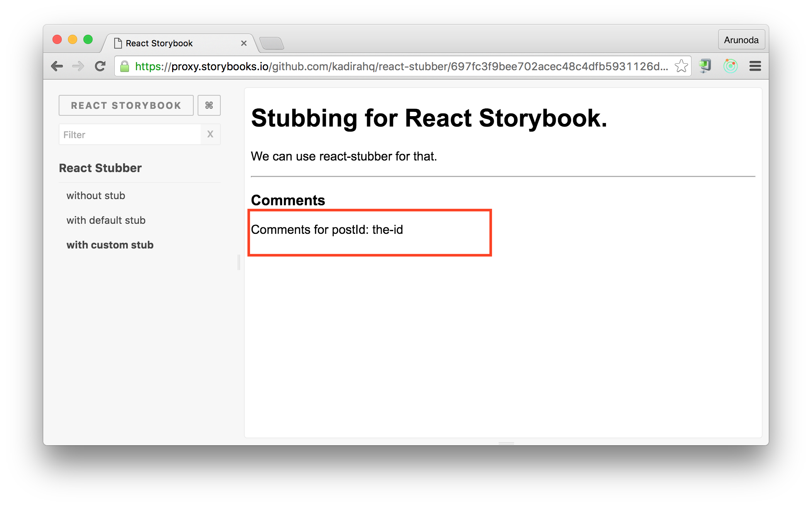Click the green circular extension icon
This screenshot has width=812, height=507.
(x=730, y=66)
